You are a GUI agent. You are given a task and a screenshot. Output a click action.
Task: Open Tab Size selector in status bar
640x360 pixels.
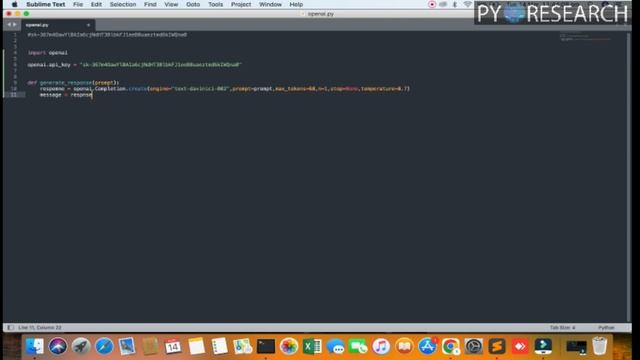(562, 327)
